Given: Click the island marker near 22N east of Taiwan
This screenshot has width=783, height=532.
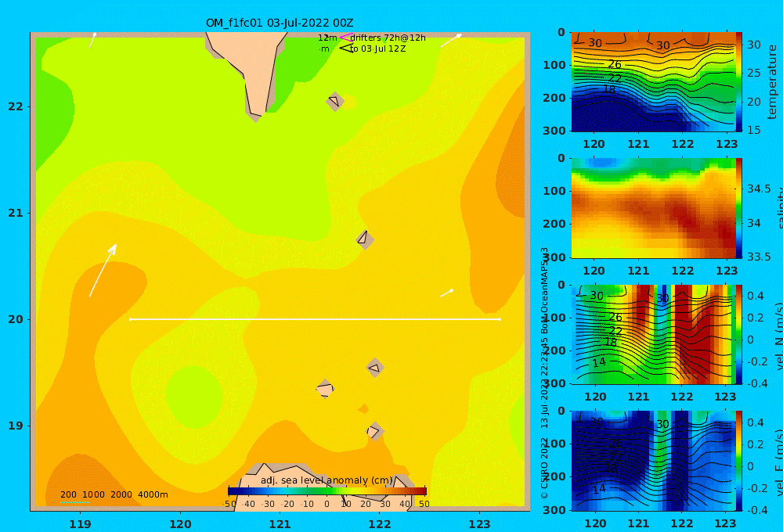Looking at the screenshot, I should pos(335,101).
